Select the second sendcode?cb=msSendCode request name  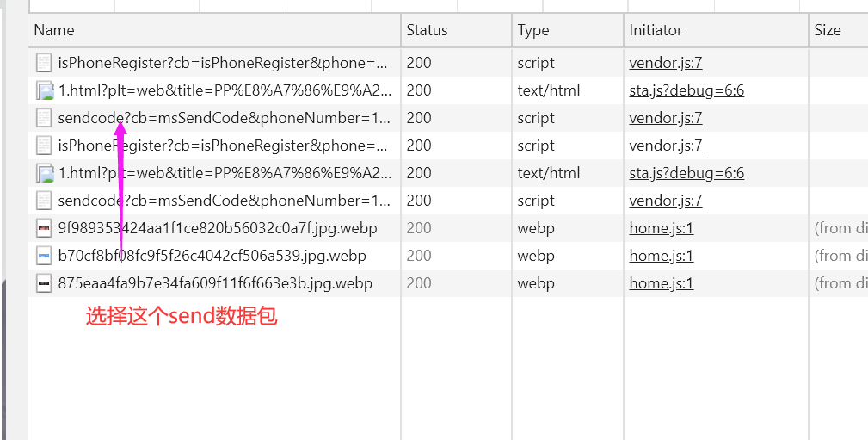(x=224, y=201)
